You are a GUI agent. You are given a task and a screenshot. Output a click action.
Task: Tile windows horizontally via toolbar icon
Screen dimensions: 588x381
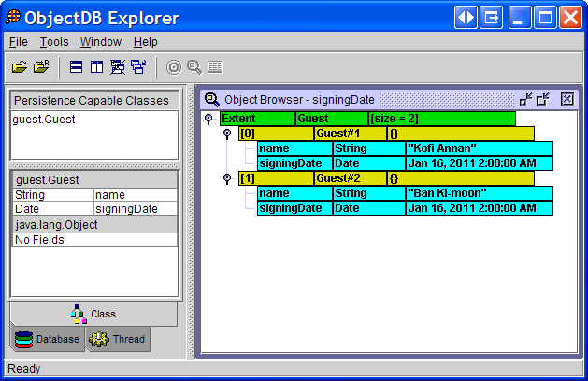coord(76,67)
